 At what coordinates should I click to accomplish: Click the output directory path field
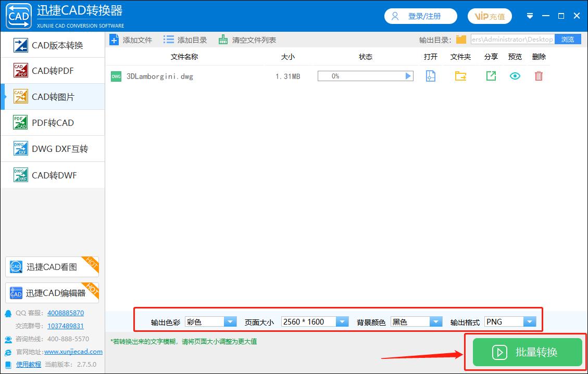click(x=513, y=38)
